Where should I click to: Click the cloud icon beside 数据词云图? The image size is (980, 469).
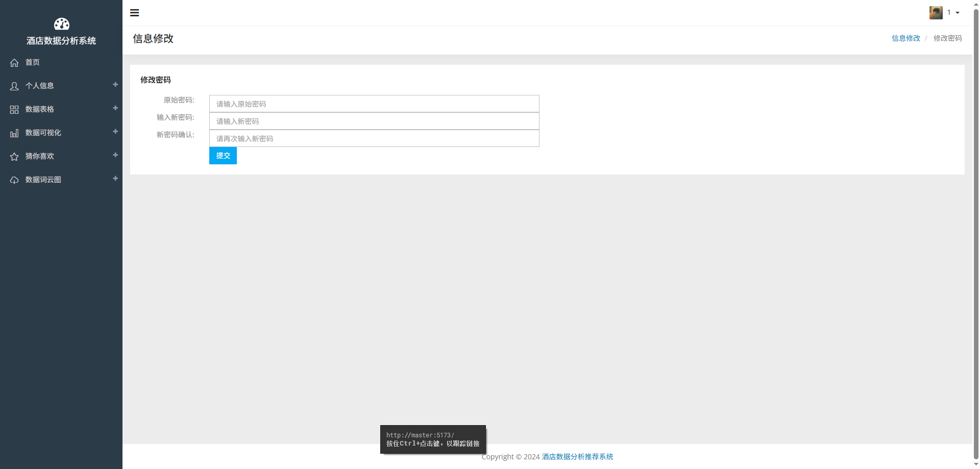click(x=14, y=180)
